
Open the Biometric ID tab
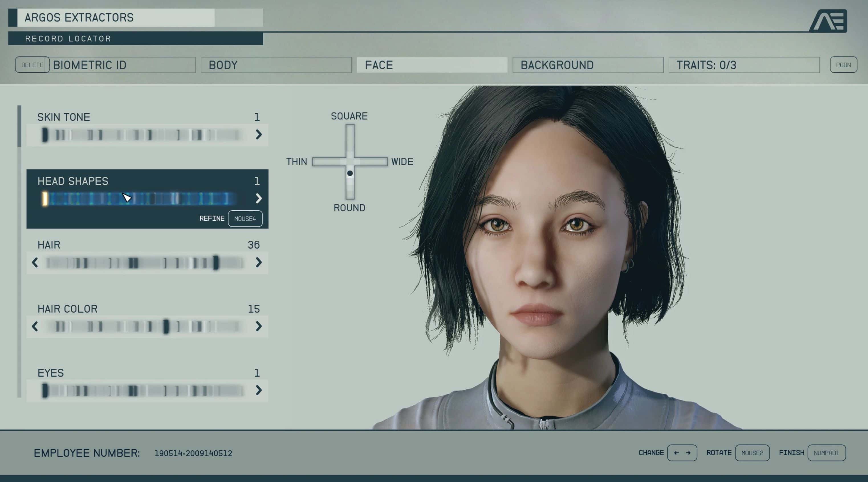pyautogui.click(x=123, y=65)
